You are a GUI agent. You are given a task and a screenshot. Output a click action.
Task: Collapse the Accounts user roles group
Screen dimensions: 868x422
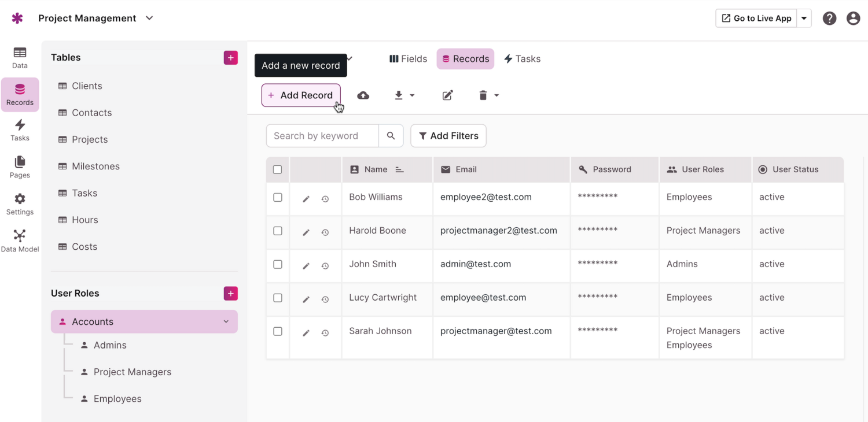point(226,321)
